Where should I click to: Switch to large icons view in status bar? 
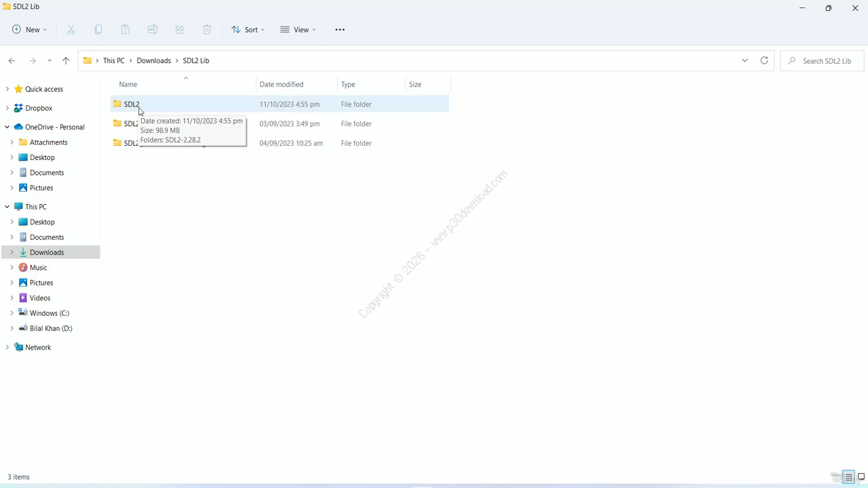coord(861,477)
